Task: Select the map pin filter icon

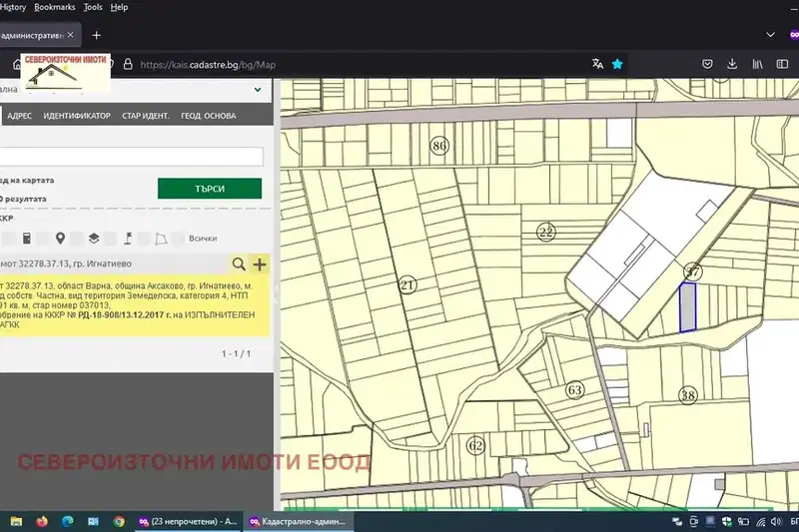Action: [x=60, y=239]
